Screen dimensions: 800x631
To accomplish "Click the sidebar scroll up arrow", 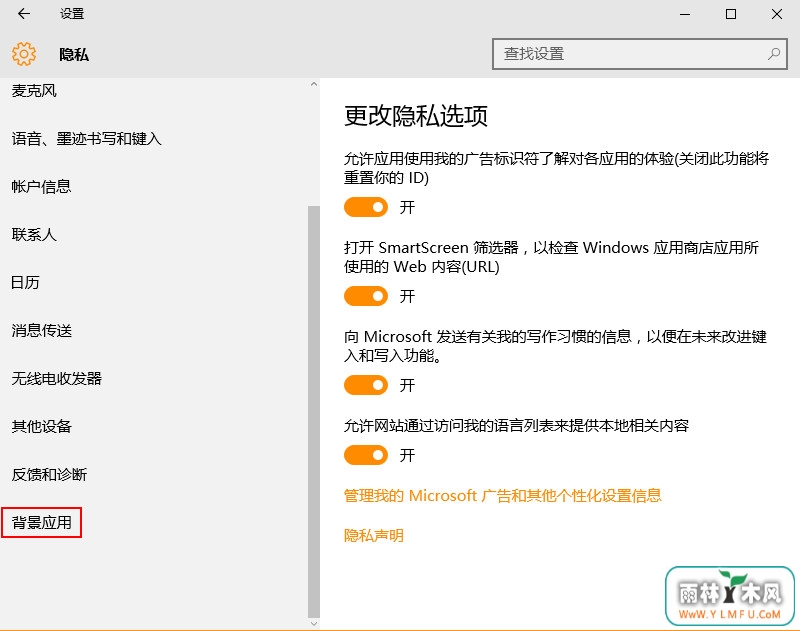I will [x=314, y=84].
